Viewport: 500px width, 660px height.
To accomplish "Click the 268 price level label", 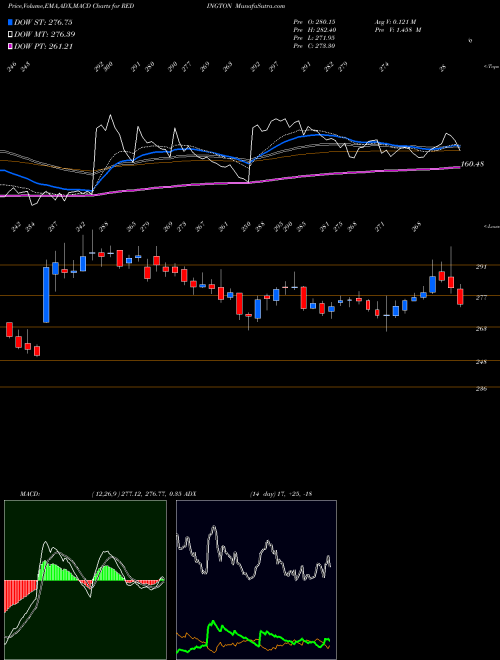I will (x=481, y=329).
